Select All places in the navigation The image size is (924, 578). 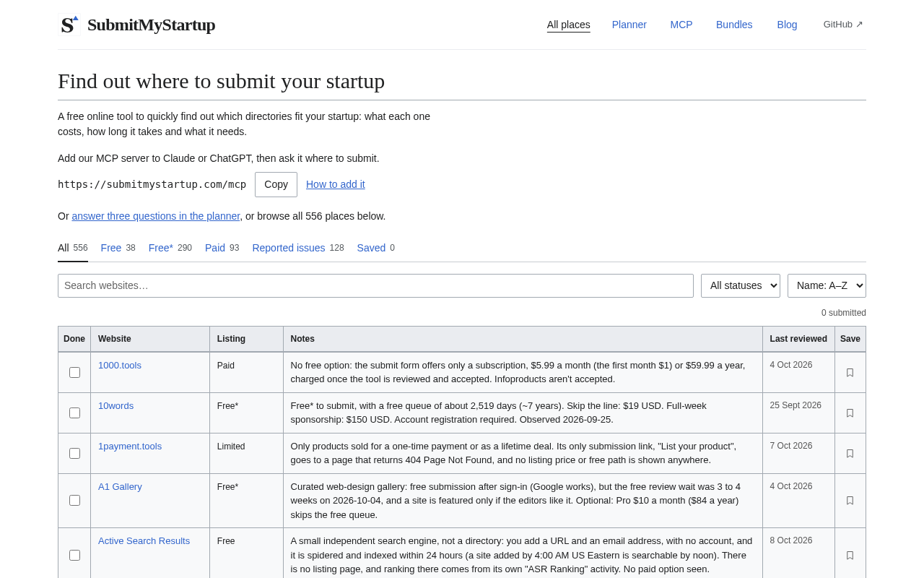click(x=569, y=25)
